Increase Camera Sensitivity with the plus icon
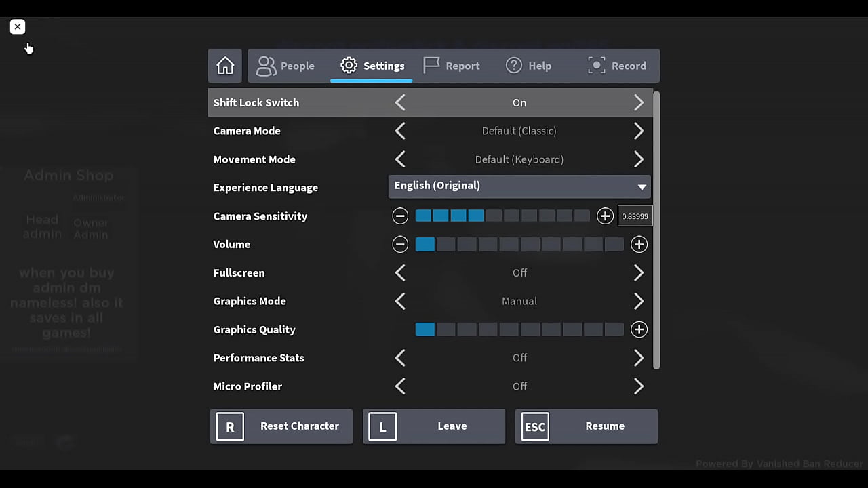This screenshot has width=868, height=488. click(604, 216)
